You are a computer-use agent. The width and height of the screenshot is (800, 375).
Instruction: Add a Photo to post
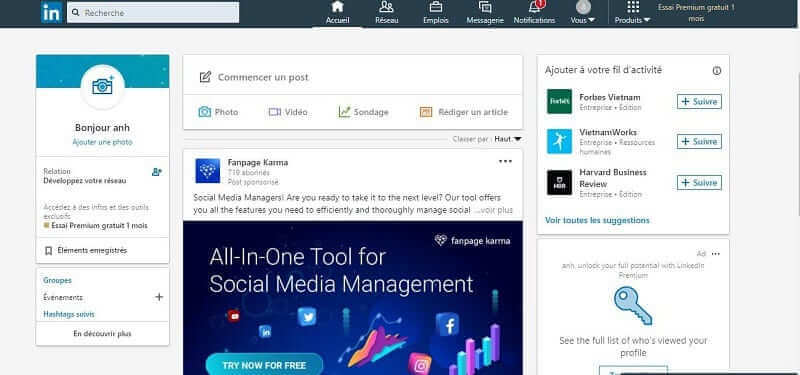point(218,112)
